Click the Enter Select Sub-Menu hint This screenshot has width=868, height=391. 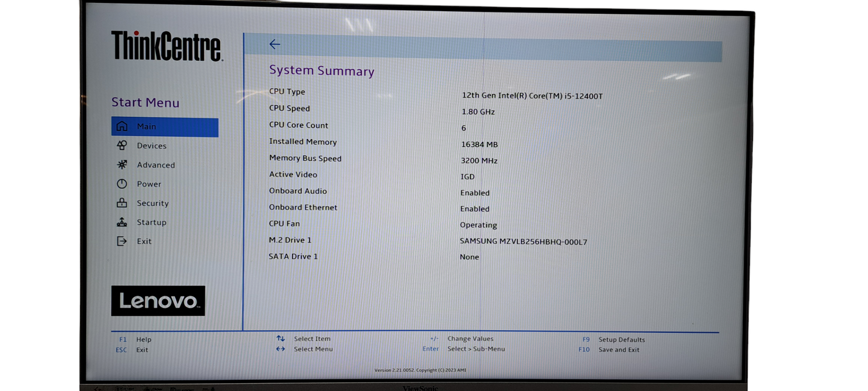(464, 349)
